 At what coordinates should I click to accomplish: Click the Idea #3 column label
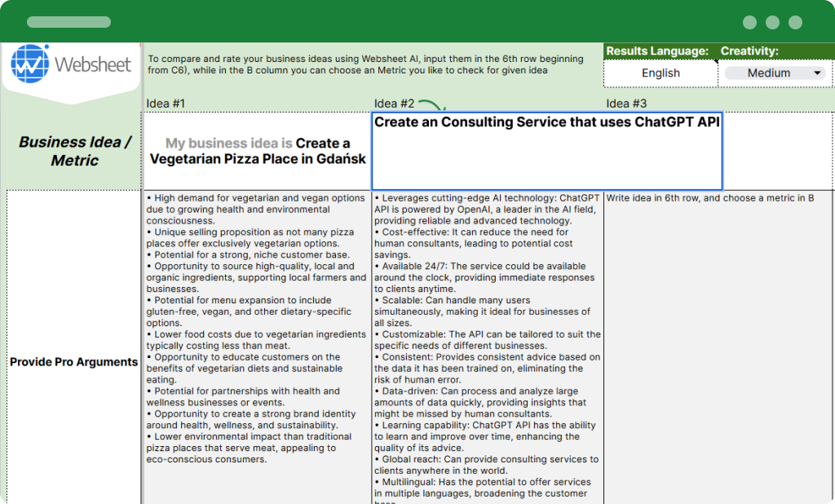pos(626,104)
